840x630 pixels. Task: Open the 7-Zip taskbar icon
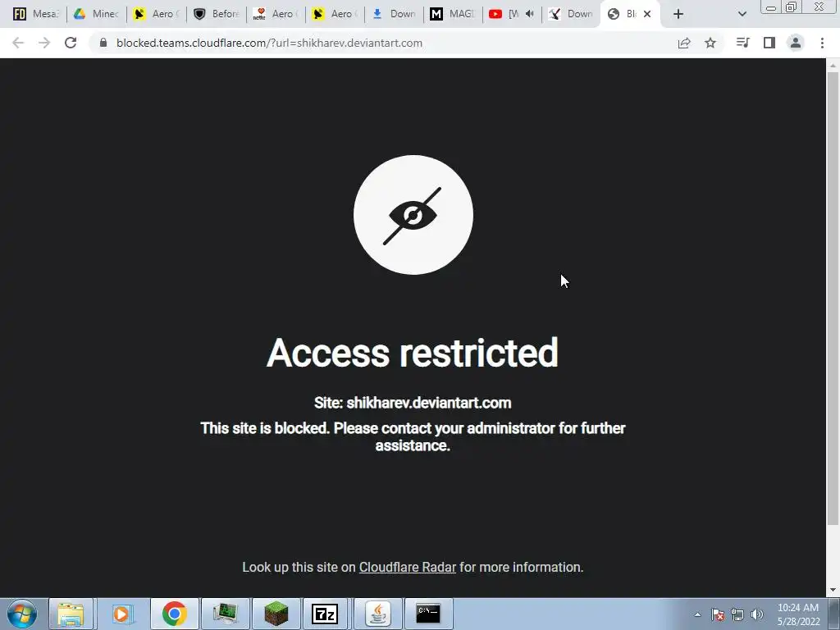point(325,614)
